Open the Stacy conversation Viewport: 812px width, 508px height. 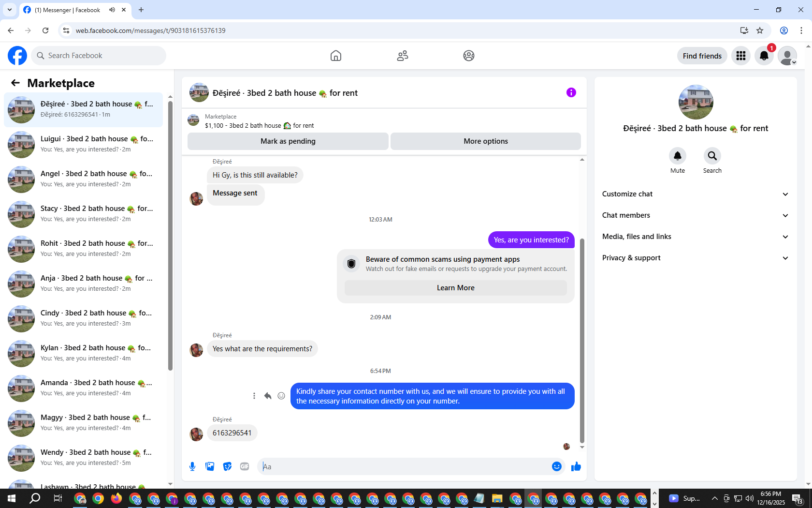(83, 214)
